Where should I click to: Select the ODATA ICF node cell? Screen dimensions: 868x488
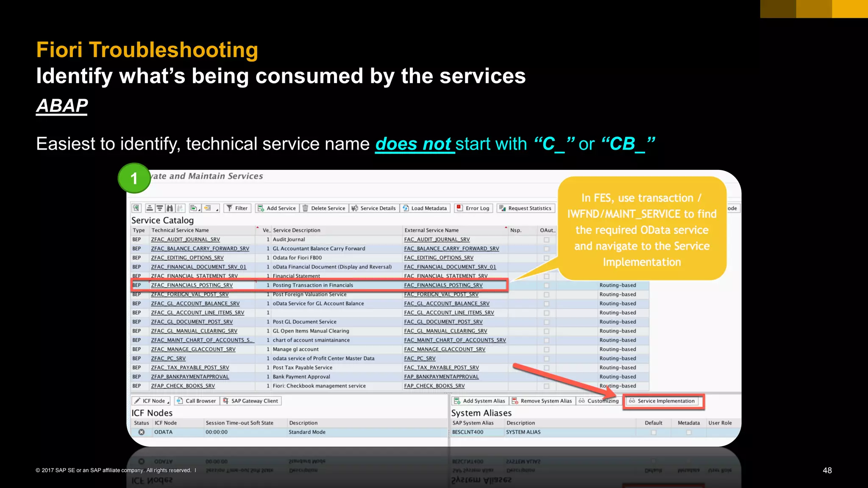point(178,432)
